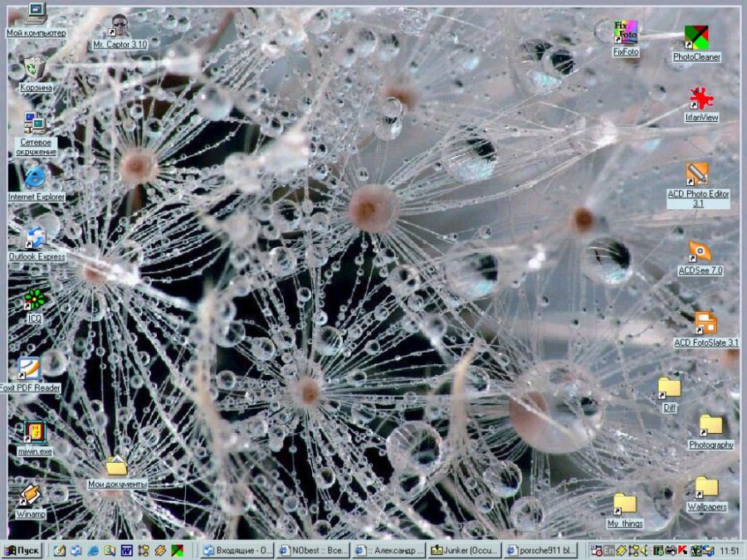
Task: Launch Outlook Express from Quick Launch bar
Action: pos(76,551)
